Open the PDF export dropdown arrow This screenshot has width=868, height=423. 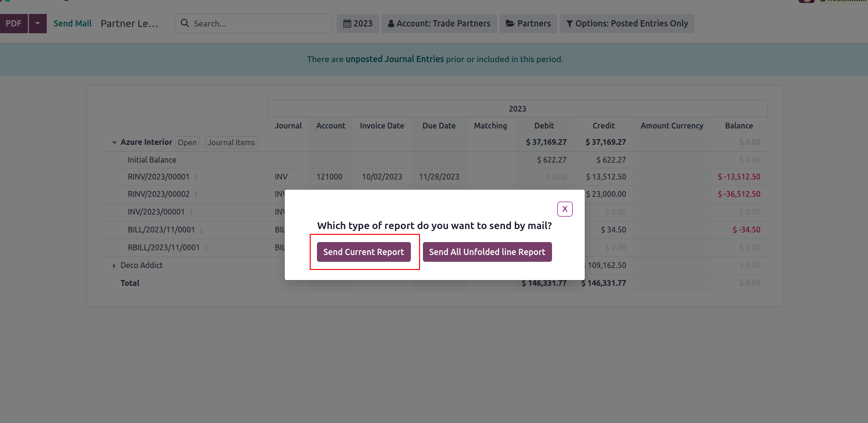tap(38, 24)
